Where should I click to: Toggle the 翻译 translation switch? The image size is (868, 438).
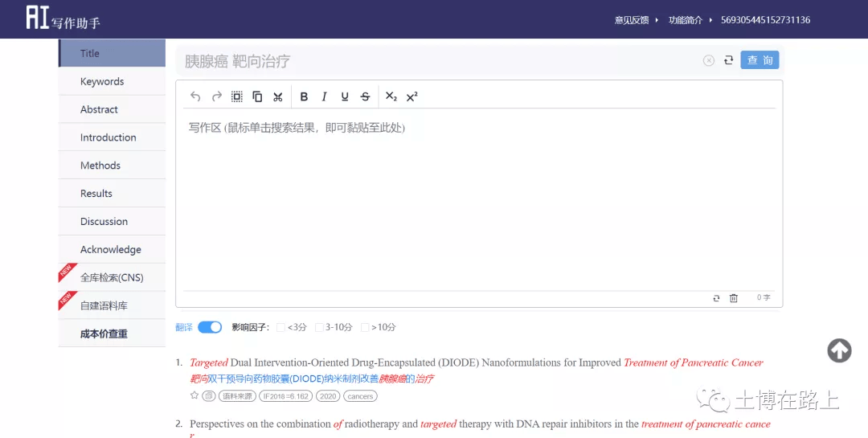[x=210, y=327]
